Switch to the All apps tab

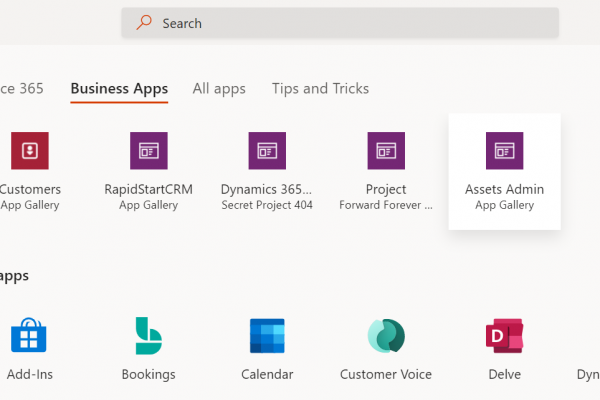click(x=219, y=89)
